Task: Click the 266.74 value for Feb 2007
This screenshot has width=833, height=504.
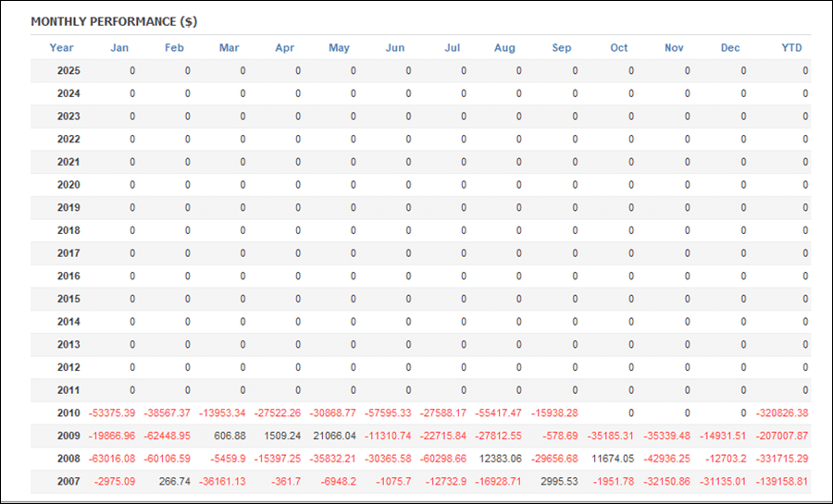Action: [173, 481]
